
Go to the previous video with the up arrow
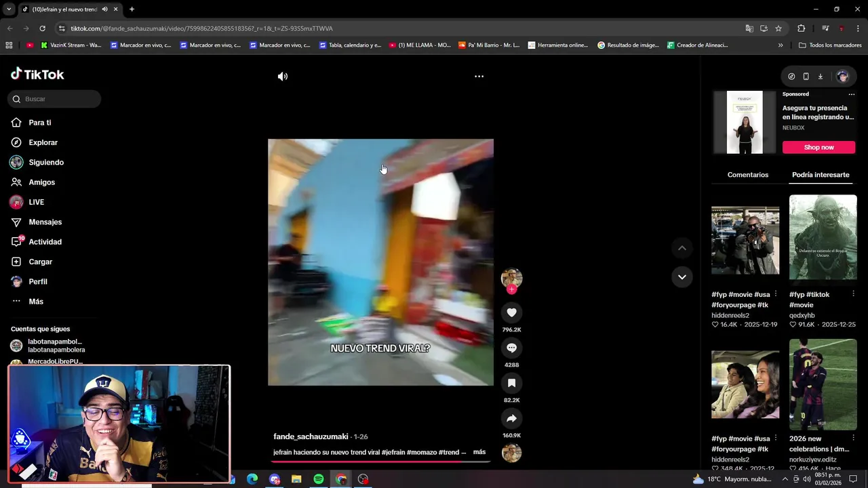click(682, 248)
